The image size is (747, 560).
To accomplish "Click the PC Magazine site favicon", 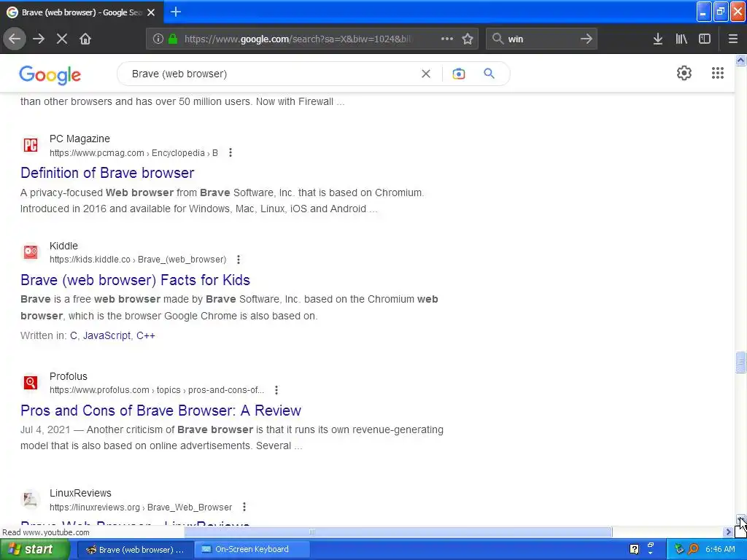I will pyautogui.click(x=31, y=145).
